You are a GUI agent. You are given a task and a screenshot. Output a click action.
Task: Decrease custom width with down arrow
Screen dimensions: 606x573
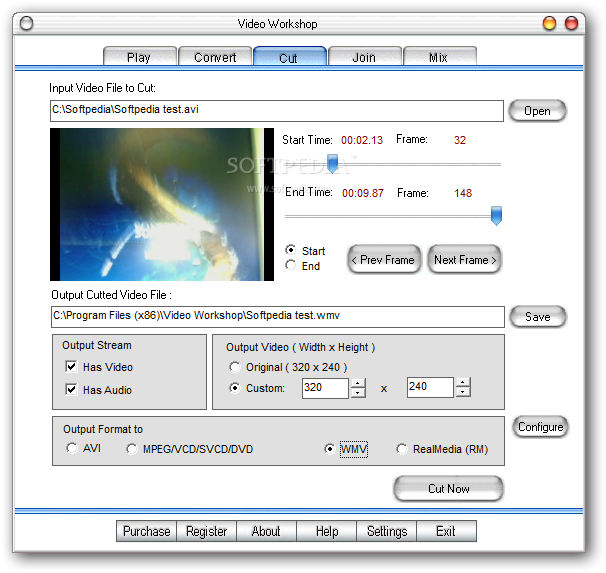coord(358,393)
